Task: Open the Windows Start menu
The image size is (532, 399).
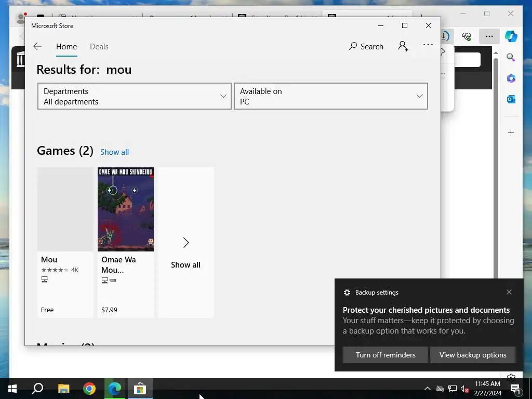Action: tap(12, 389)
